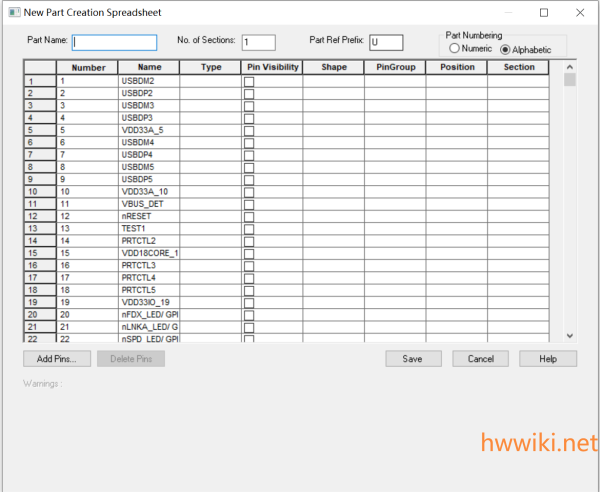Click scrollbar up arrow in pin table
This screenshot has height=492, width=600.
(x=570, y=65)
